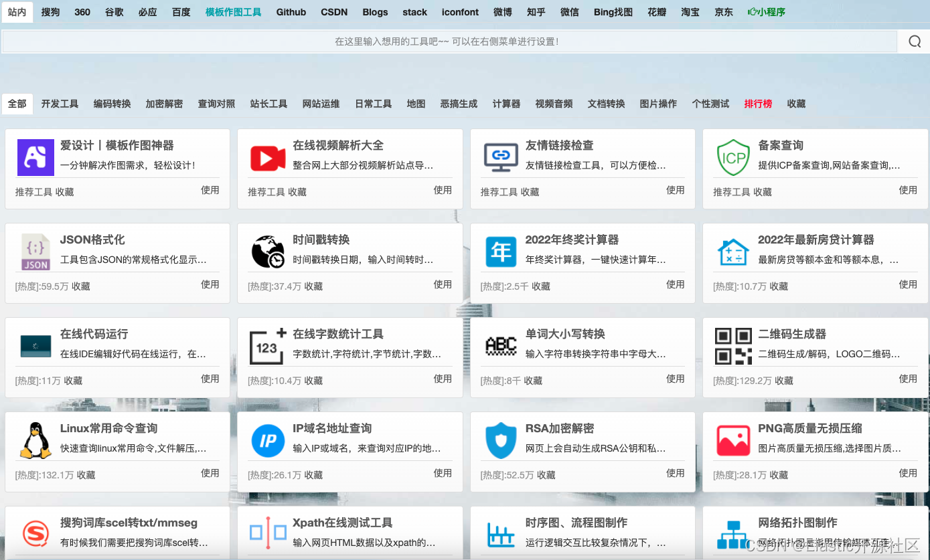Switch to 加密解密 category
930x560 pixels.
[164, 104]
